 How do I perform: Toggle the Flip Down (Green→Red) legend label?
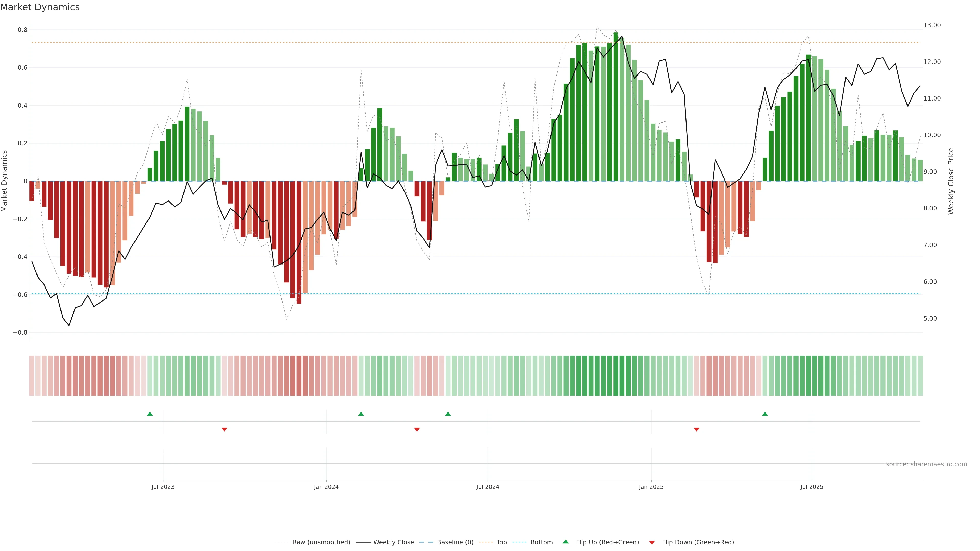pyautogui.click(x=698, y=542)
